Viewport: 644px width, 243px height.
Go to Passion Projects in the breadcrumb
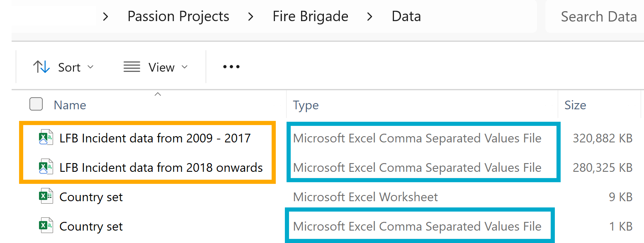pos(178,17)
